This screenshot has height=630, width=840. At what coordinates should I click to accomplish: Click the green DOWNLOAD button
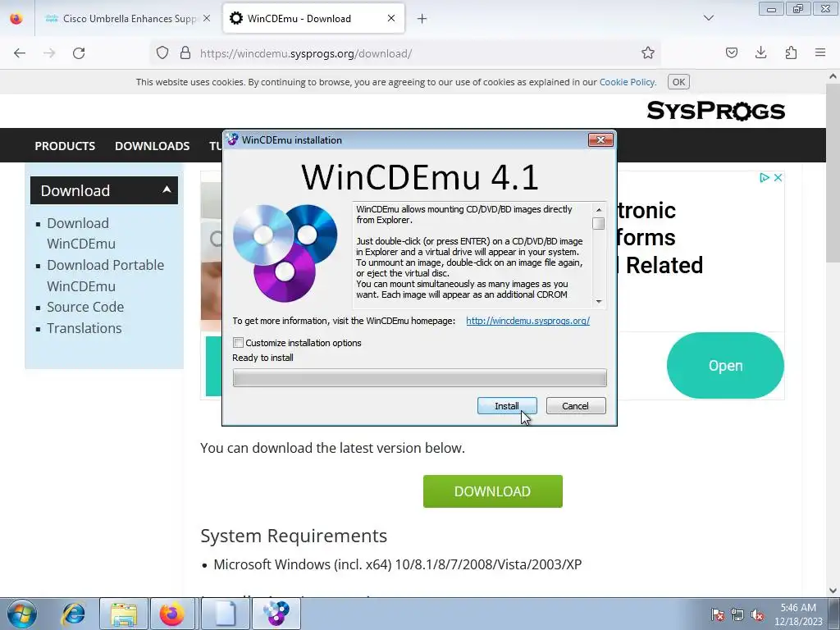(493, 491)
